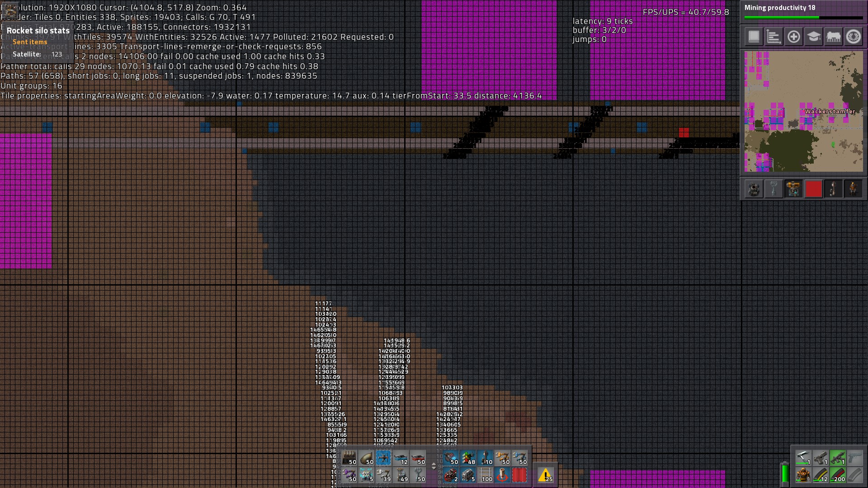Pick the red splitter stack of 50

point(418,458)
